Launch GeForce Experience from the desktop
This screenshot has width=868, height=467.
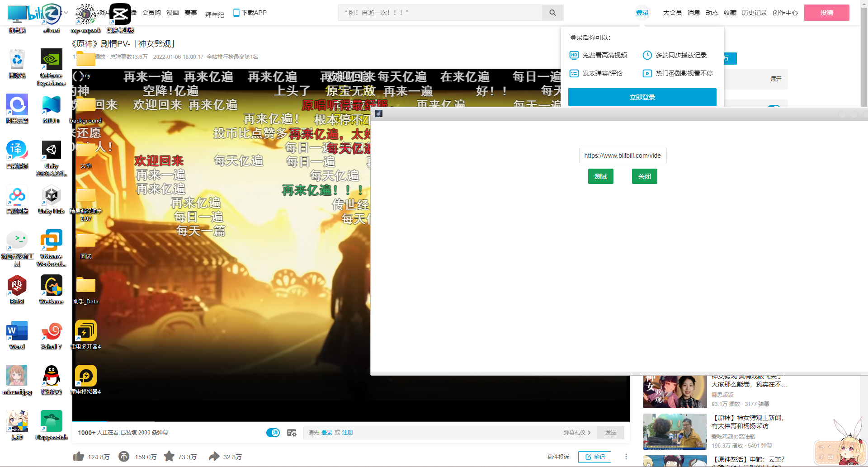51,67
